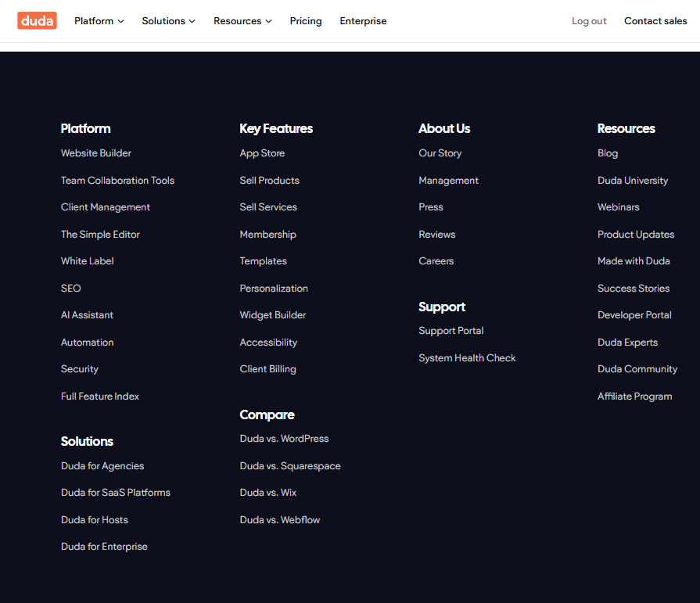Compare Duda vs. Squarespace
The image size is (700, 603).
289,466
